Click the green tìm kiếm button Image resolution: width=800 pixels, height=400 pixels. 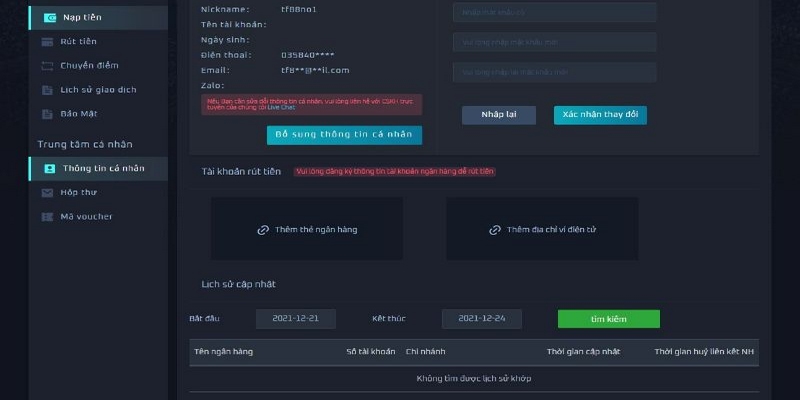(x=608, y=319)
